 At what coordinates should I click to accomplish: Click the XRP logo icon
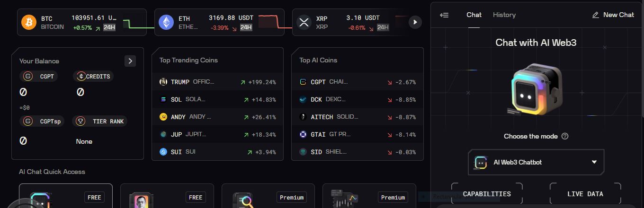tap(304, 22)
